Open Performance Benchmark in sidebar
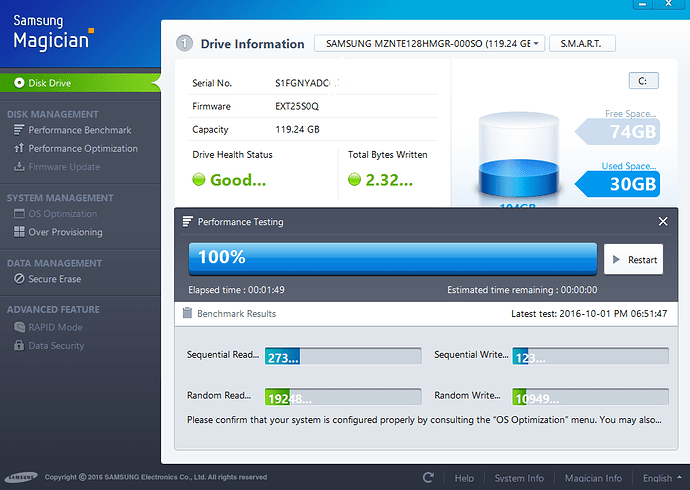Image resolution: width=690 pixels, height=490 pixels. coord(80,130)
